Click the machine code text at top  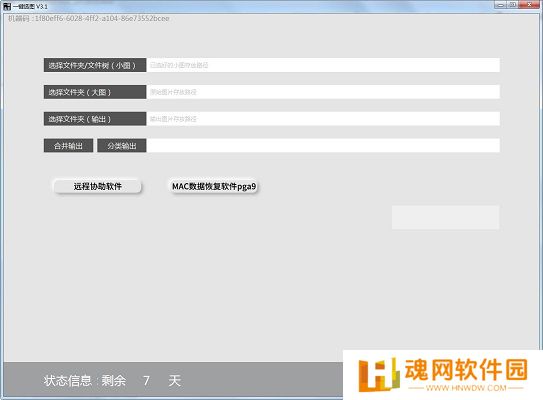click(89, 18)
